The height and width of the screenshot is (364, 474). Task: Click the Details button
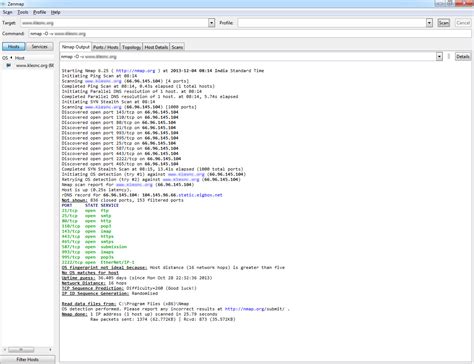463,57
